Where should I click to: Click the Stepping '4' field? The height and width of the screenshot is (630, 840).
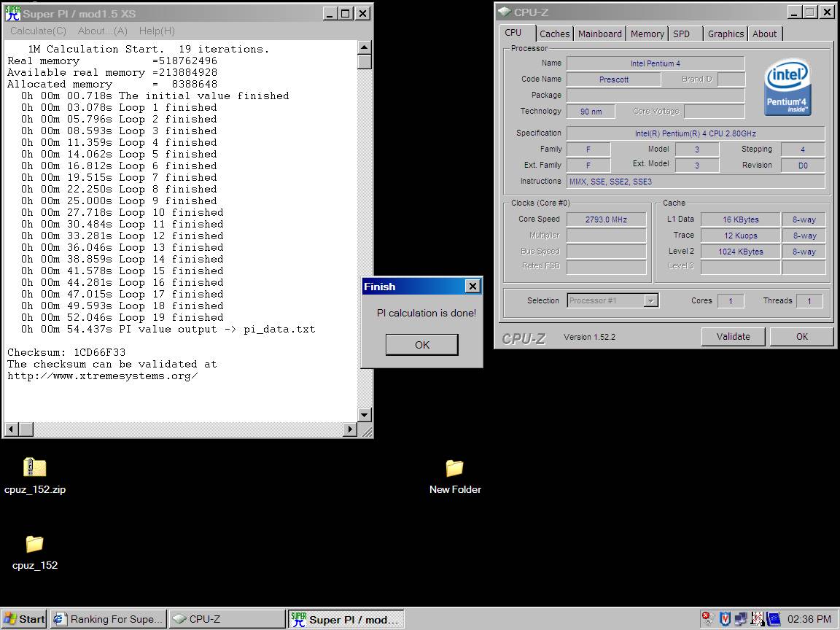pyautogui.click(x=803, y=149)
